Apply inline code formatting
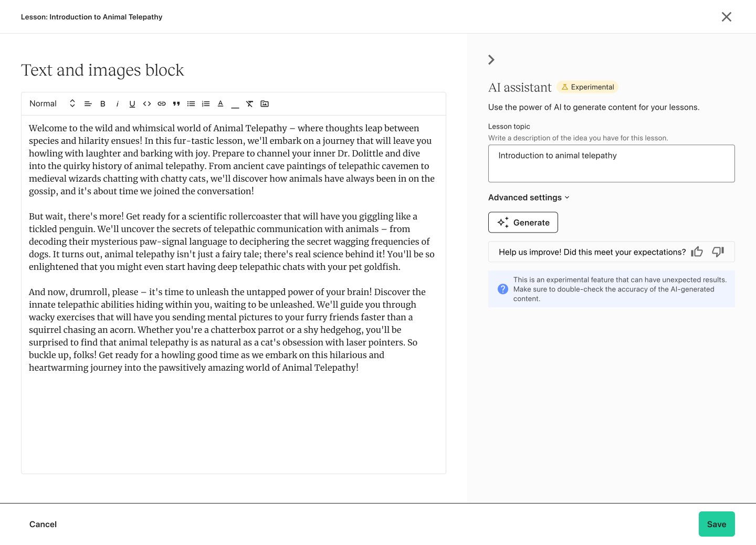756x545 pixels. (147, 104)
